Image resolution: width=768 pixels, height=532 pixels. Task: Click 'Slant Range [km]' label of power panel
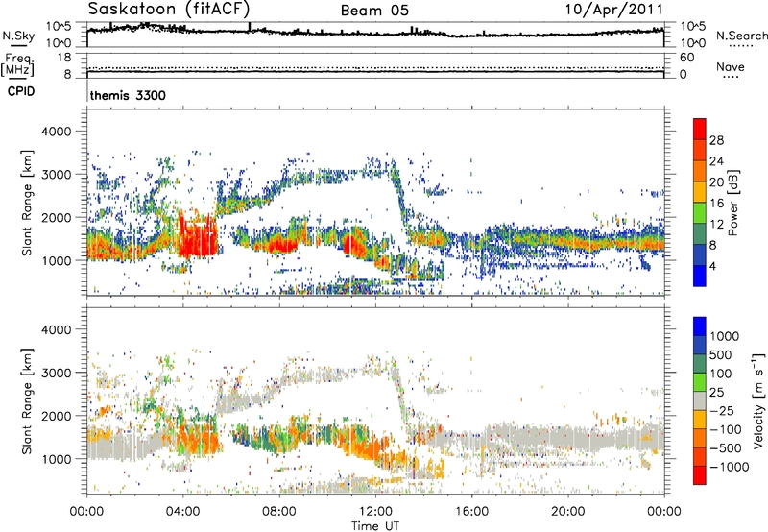pos(27,203)
